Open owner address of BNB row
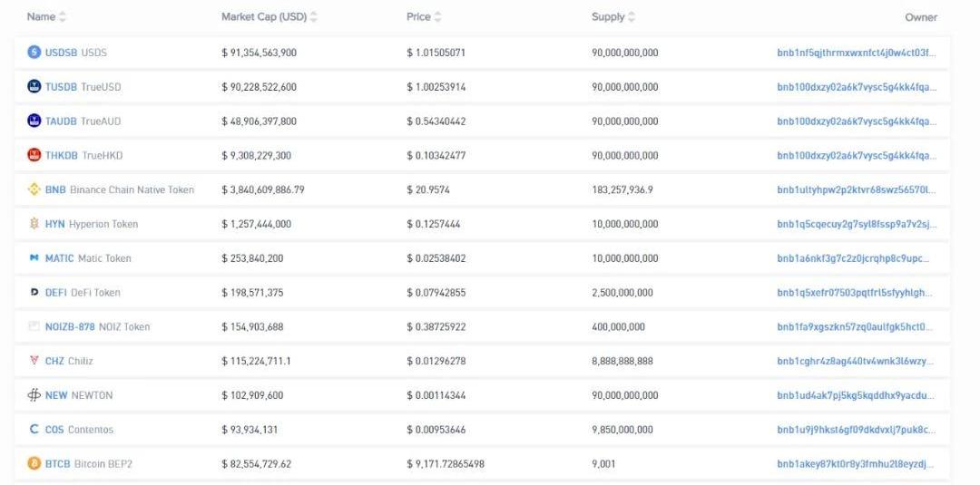The height and width of the screenshot is (485, 980). (856, 189)
